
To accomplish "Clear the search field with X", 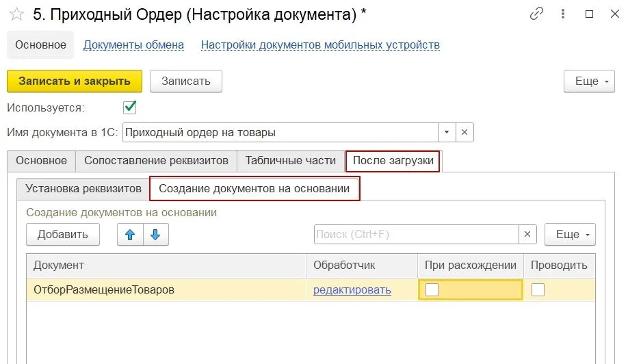I will (x=527, y=234).
